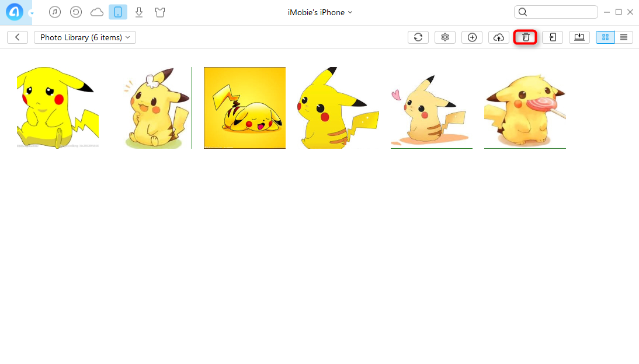Switch to list view
This screenshot has width=639, height=364.
click(x=624, y=37)
